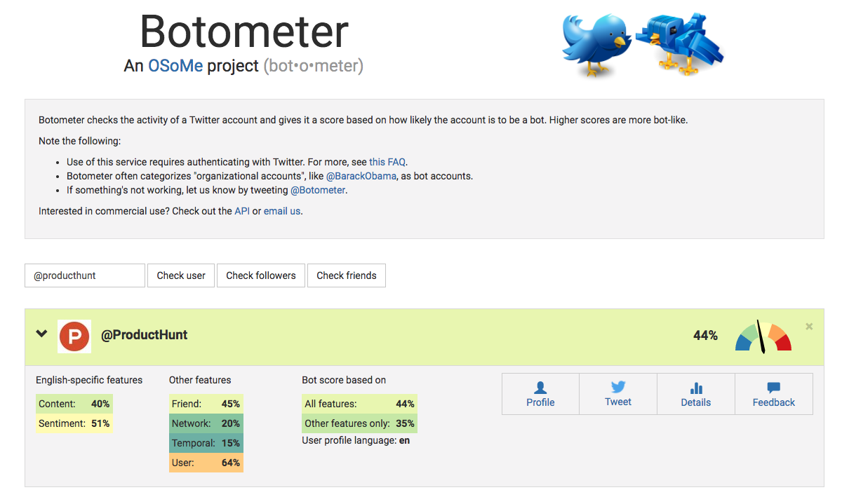Screen dimensions: 842x504
Task: Click the Check user button
Action: coord(180,275)
